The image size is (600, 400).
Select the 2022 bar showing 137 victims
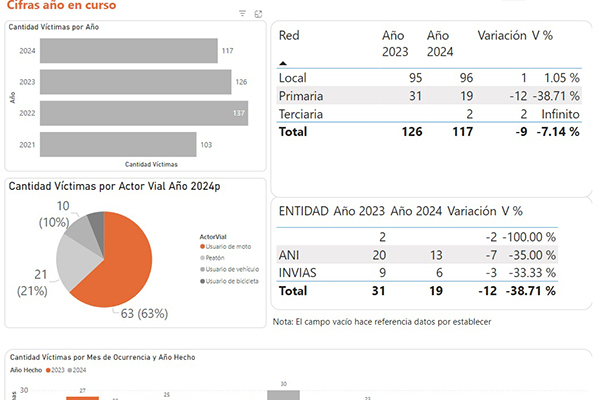click(x=144, y=113)
